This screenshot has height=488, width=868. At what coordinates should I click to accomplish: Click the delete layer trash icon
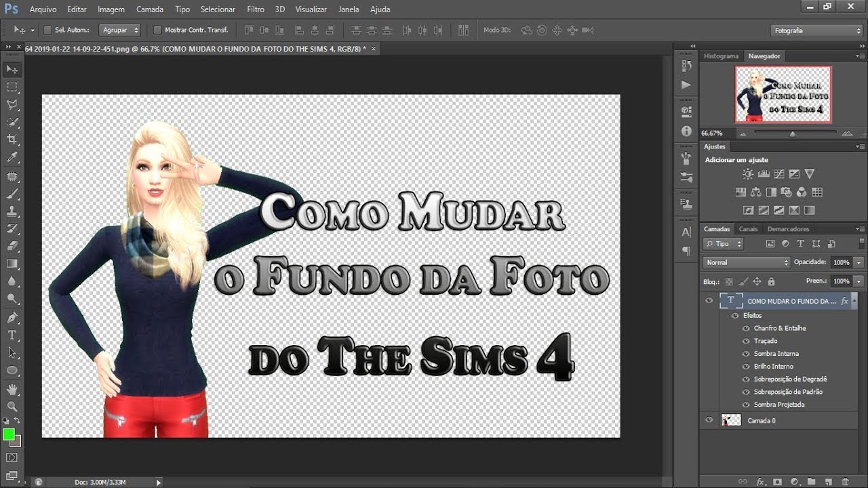click(x=845, y=482)
